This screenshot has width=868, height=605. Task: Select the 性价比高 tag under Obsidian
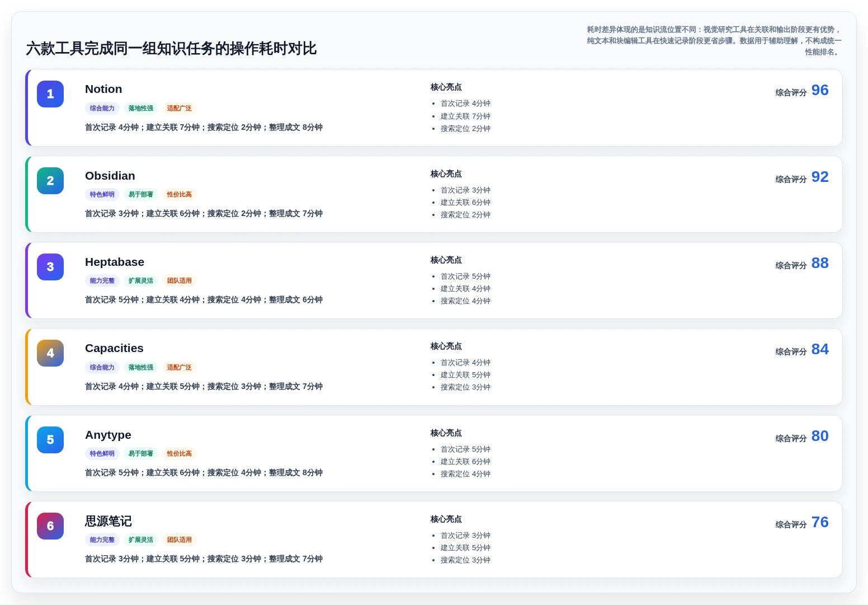click(x=180, y=195)
